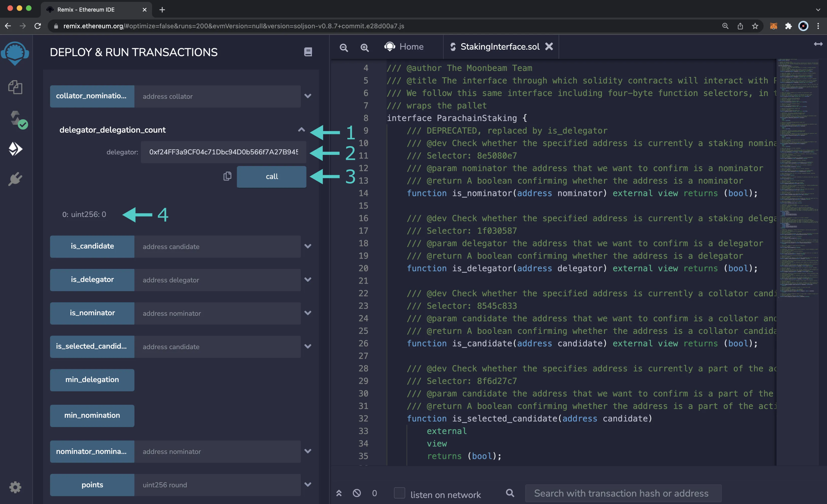Screen dimensions: 827x504
Task: Close the Remix browser tab
Action: tap(144, 10)
